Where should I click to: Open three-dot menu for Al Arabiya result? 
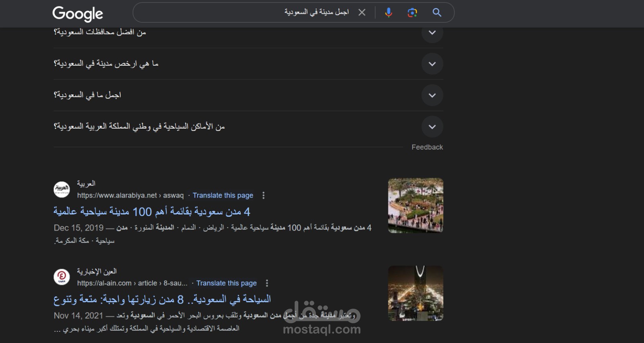[264, 195]
